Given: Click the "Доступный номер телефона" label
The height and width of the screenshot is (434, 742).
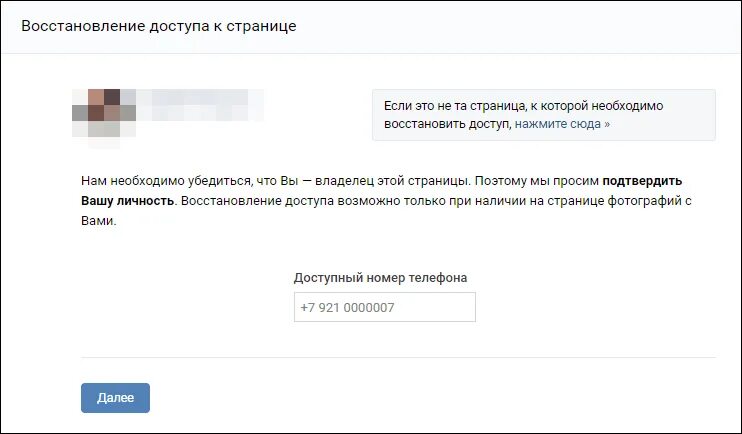Looking at the screenshot, I should [x=380, y=277].
